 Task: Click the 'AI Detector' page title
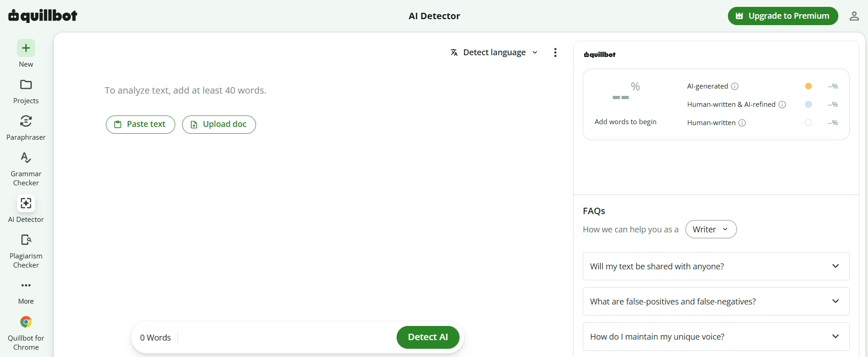pyautogui.click(x=434, y=16)
